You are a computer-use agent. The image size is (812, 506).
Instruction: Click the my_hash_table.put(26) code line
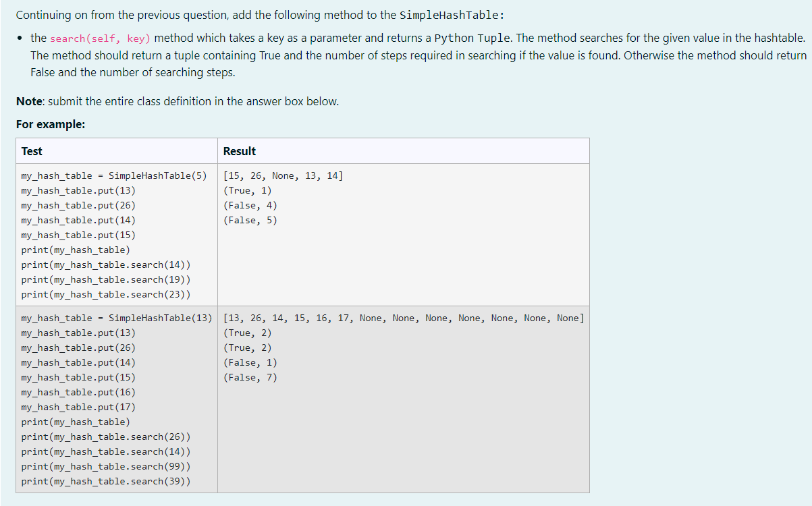(78, 205)
